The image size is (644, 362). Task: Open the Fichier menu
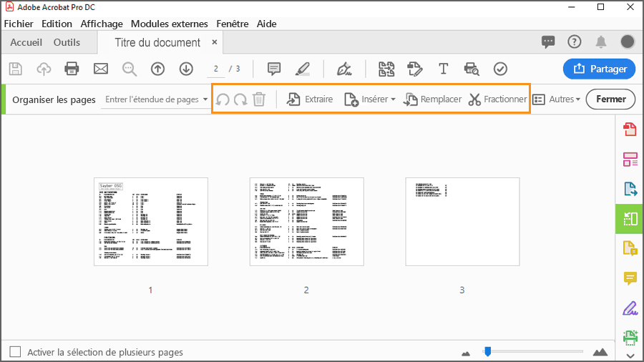(x=19, y=24)
